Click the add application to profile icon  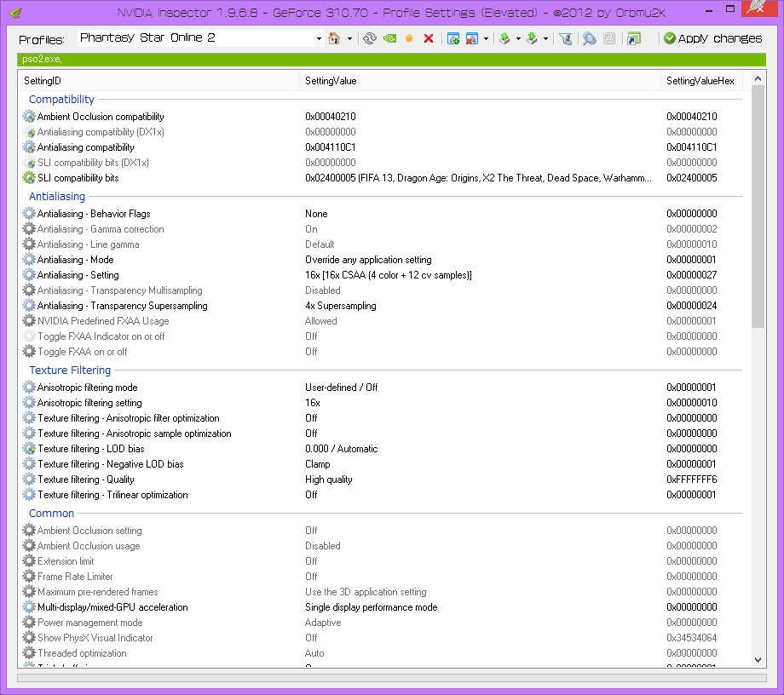(453, 38)
